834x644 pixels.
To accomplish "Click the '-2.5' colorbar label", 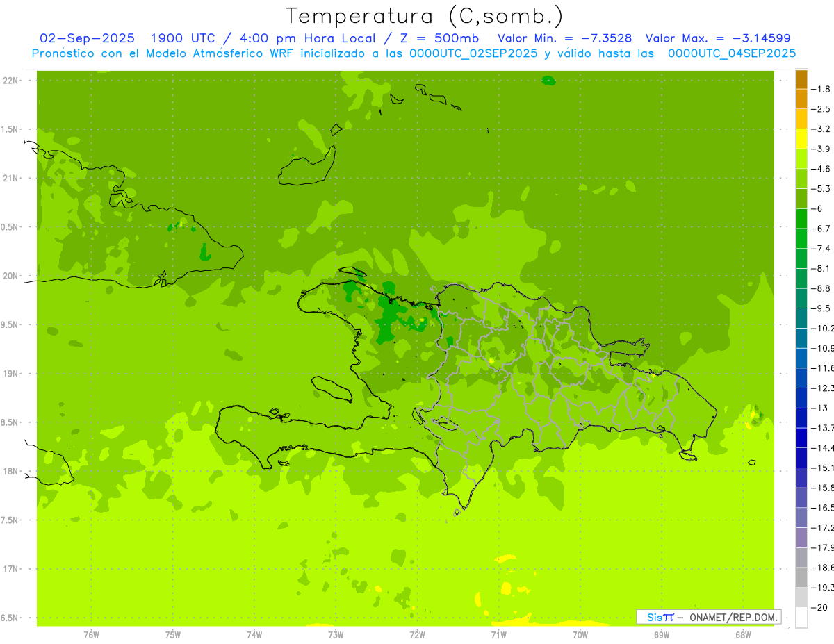I will point(821,109).
